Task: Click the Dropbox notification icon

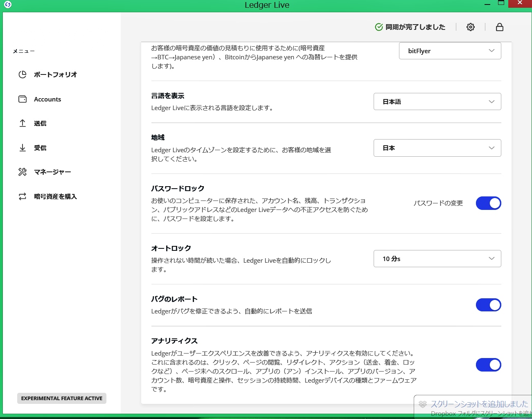Action: (423, 404)
